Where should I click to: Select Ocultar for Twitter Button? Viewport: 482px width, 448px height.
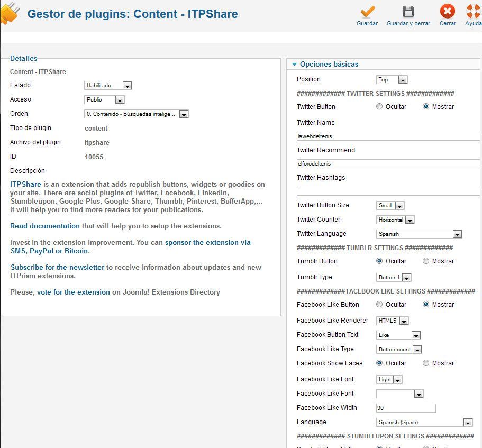point(379,106)
